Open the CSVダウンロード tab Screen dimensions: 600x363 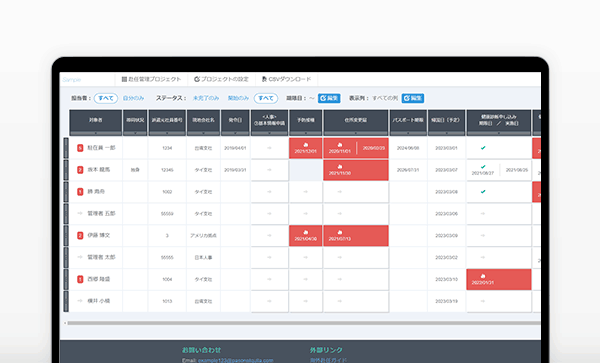287,79
